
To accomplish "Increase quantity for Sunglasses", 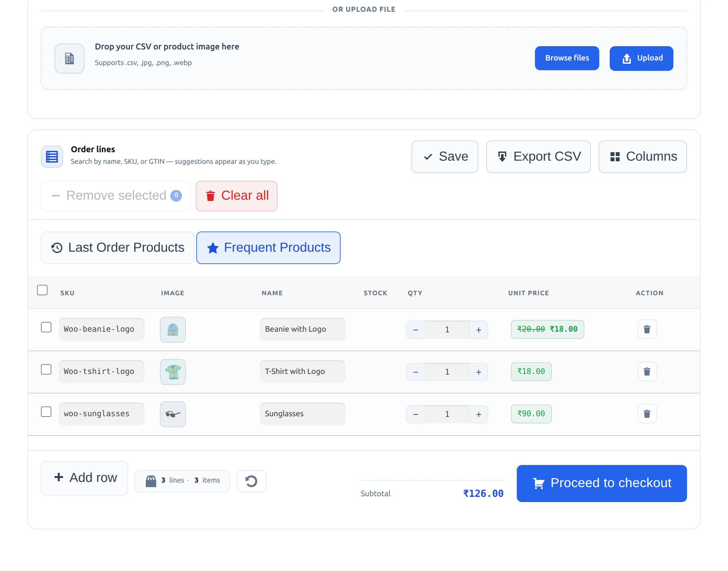I will click(x=478, y=414).
